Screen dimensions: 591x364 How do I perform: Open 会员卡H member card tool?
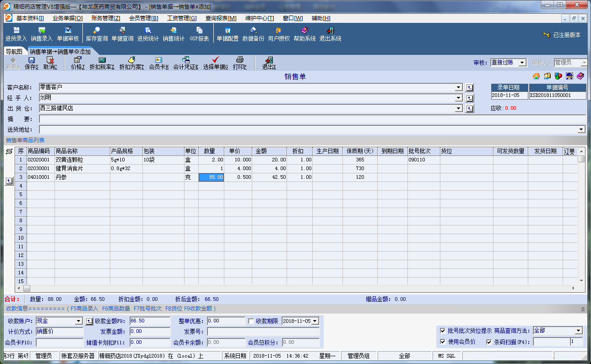pos(159,63)
